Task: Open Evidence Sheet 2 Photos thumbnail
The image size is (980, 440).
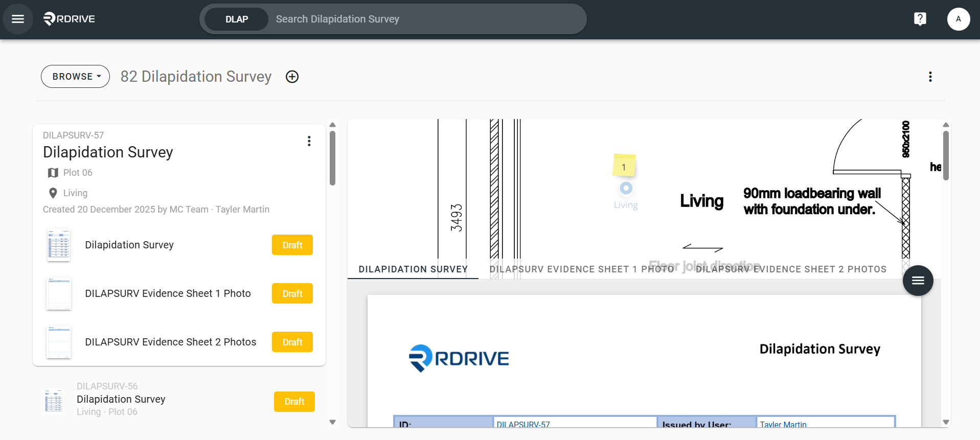Action: [x=59, y=342]
